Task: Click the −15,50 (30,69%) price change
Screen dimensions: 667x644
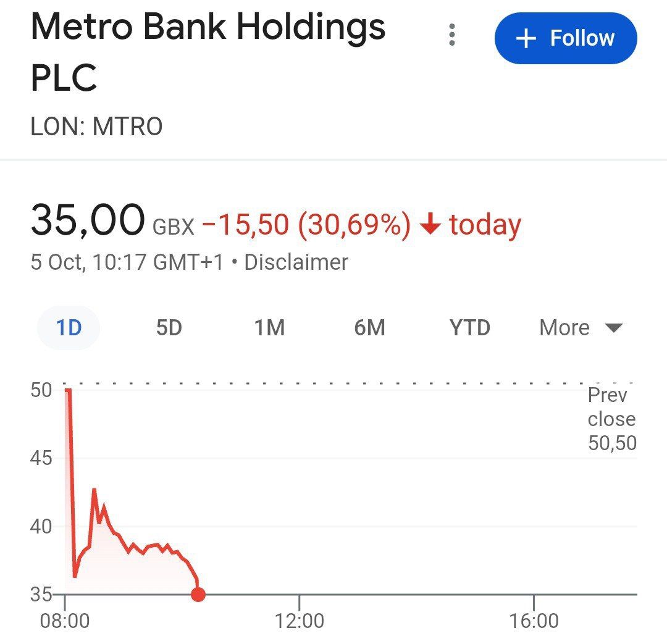Action: [306, 225]
